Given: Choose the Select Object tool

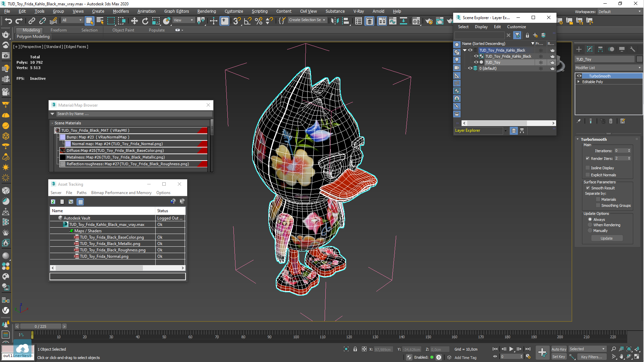Looking at the screenshot, I should (89, 21).
